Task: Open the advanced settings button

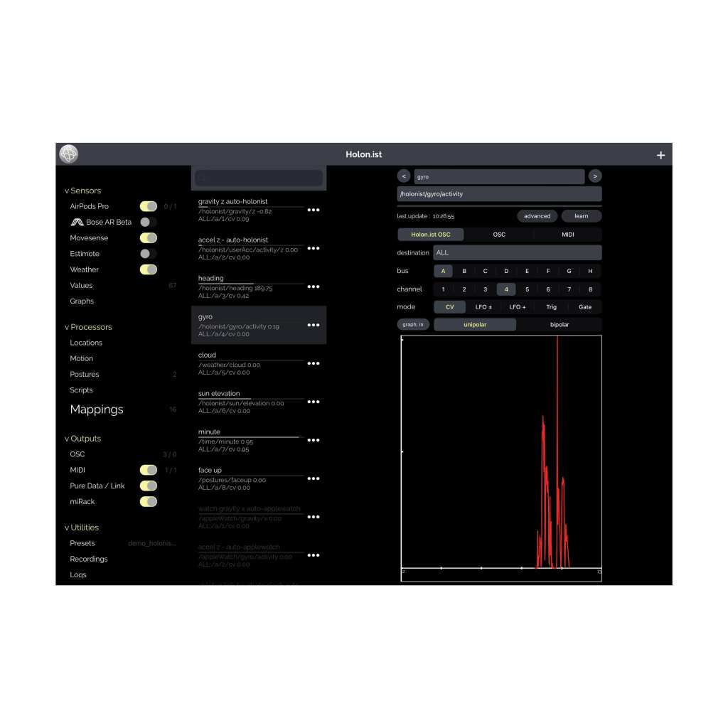Action: point(537,215)
